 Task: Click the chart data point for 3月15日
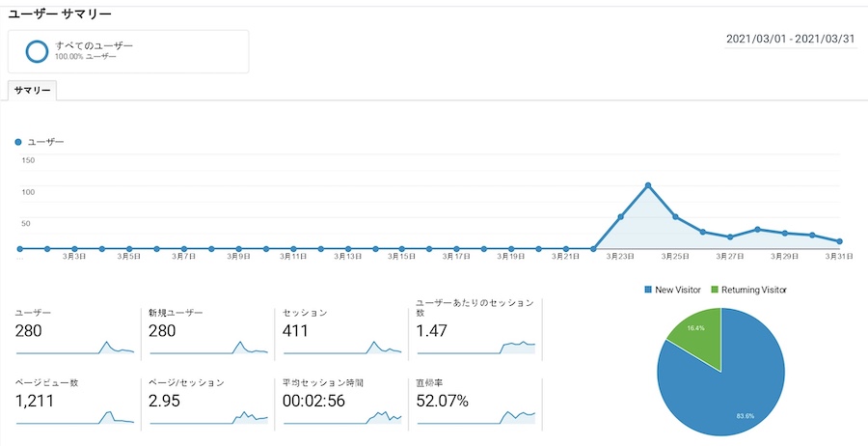402,249
